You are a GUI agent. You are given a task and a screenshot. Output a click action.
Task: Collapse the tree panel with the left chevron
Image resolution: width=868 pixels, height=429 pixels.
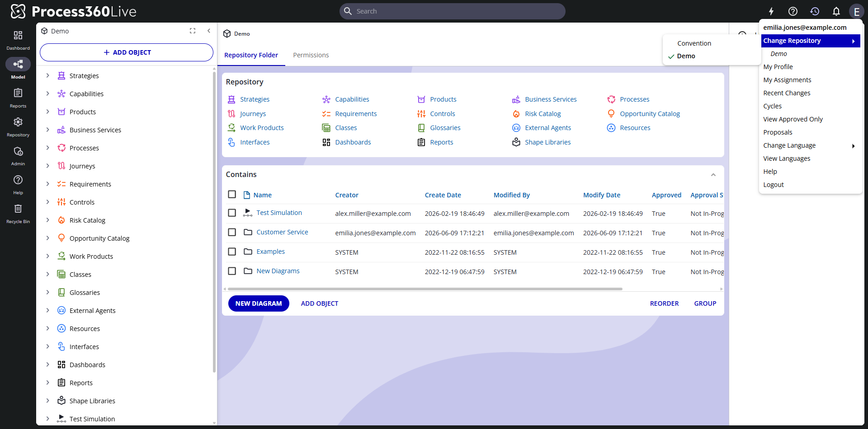tap(209, 31)
